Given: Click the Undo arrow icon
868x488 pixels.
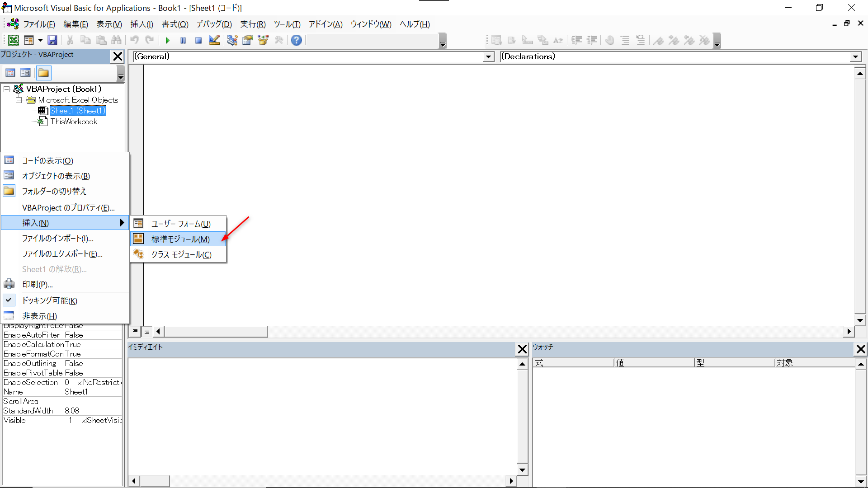Looking at the screenshot, I should [x=134, y=40].
